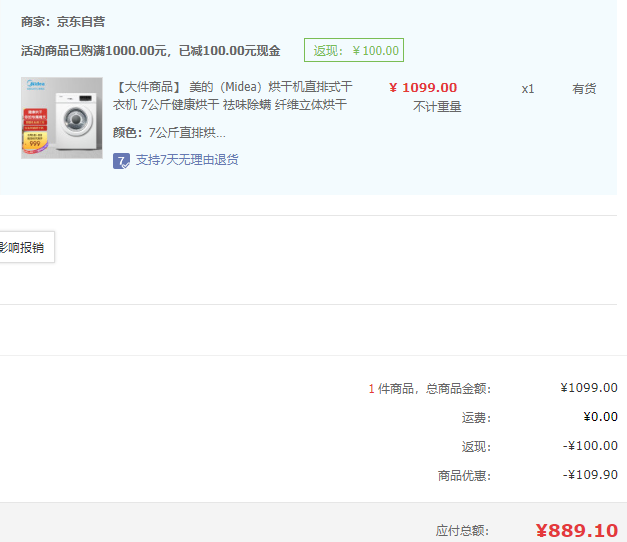Select the -¥100.00 cashback value
Image resolution: width=627 pixels, height=542 pixels.
[590, 446]
